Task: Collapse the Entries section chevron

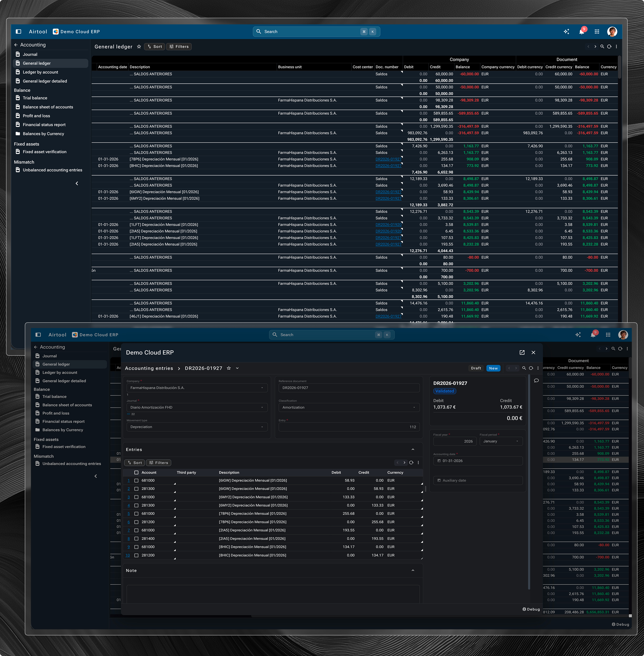Action: tap(413, 449)
